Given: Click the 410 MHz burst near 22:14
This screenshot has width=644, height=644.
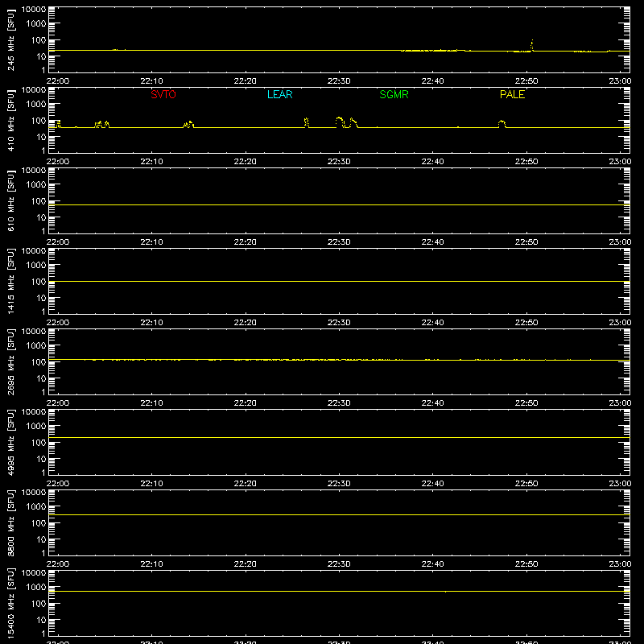Looking at the screenshot, I should tap(188, 124).
